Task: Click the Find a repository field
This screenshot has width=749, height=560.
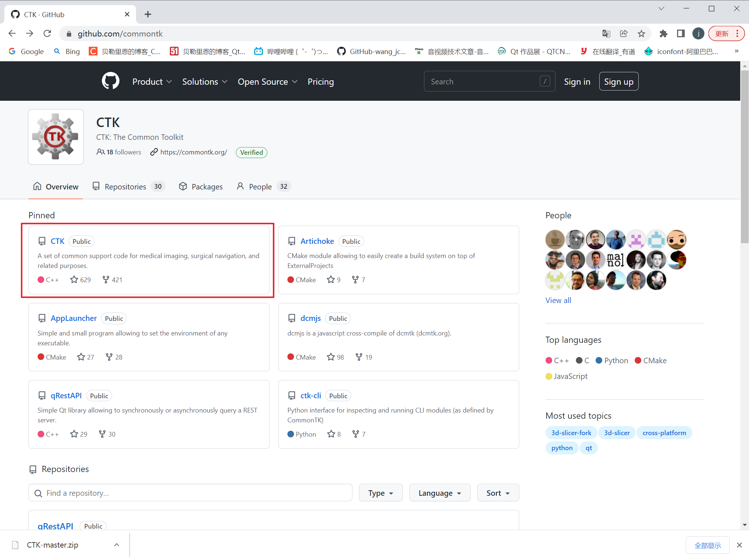Action: pyautogui.click(x=190, y=493)
